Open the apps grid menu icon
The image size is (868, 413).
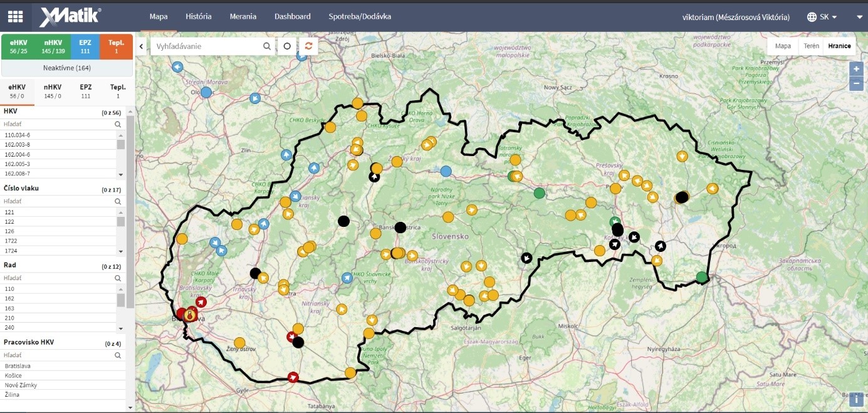pyautogui.click(x=15, y=16)
